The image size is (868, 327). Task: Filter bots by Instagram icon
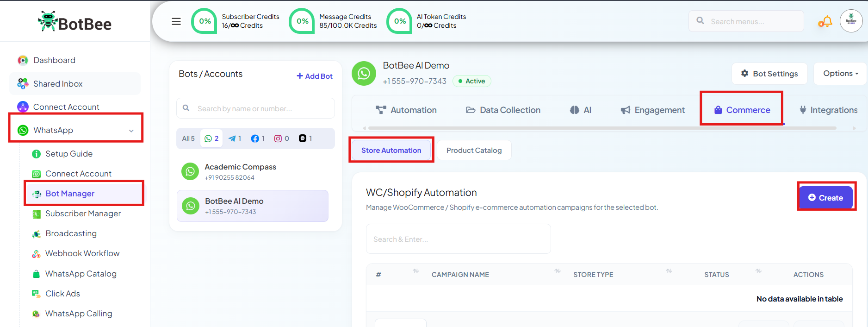[x=281, y=138]
